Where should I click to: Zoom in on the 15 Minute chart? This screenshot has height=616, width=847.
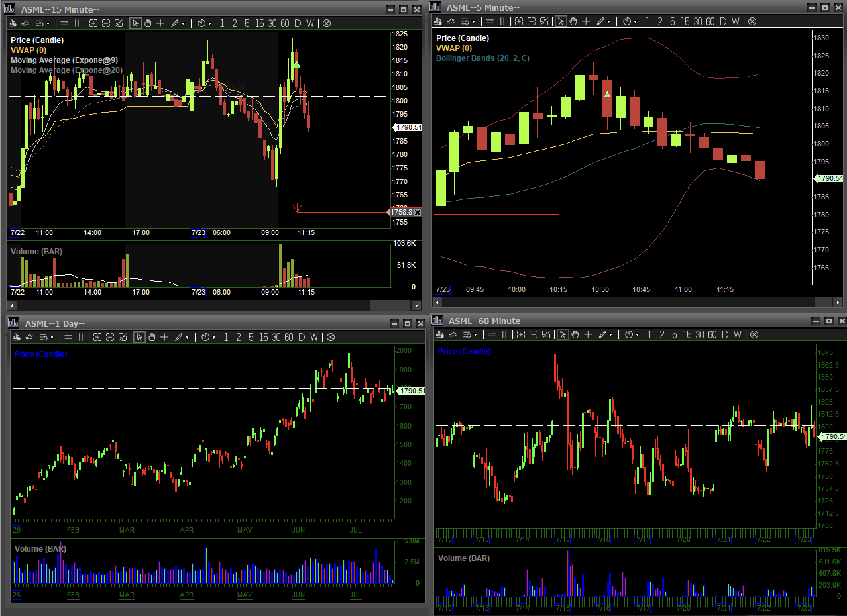pos(93,24)
